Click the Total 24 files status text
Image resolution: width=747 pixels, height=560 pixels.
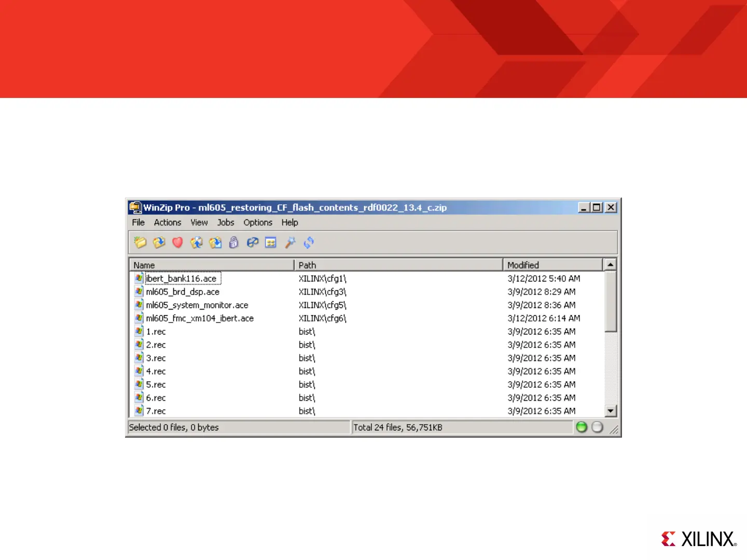click(398, 427)
